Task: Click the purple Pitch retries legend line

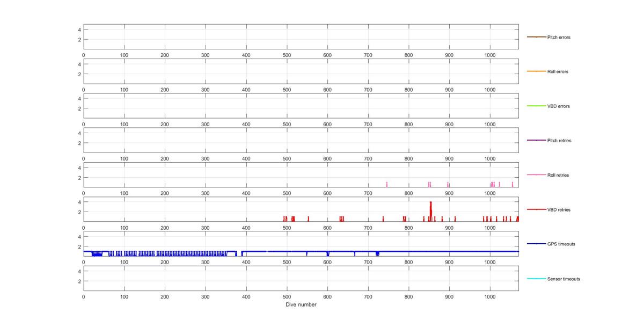Action: 537,141
